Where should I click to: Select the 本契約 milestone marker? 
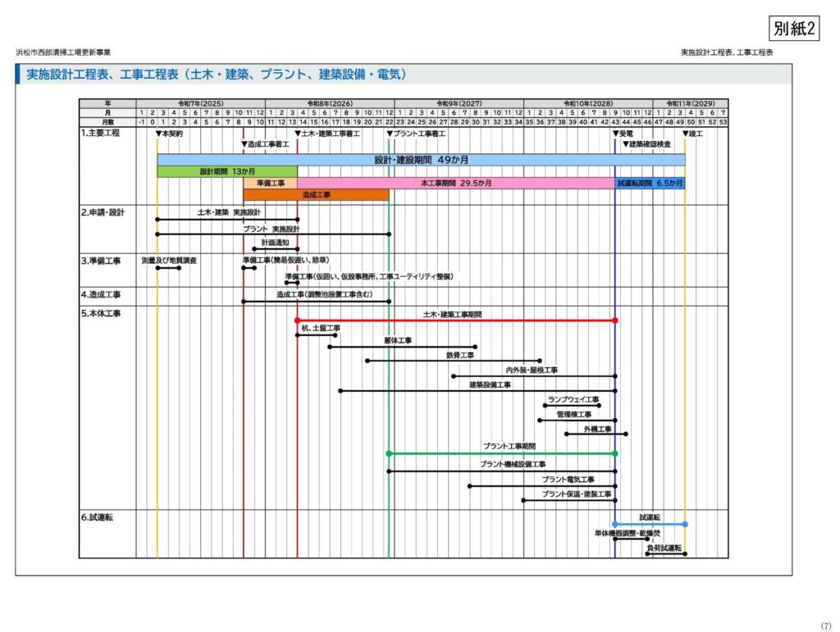tap(169, 133)
